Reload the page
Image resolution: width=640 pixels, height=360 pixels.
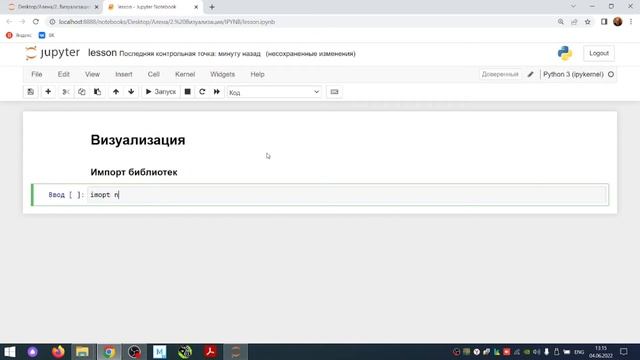pos(36,22)
